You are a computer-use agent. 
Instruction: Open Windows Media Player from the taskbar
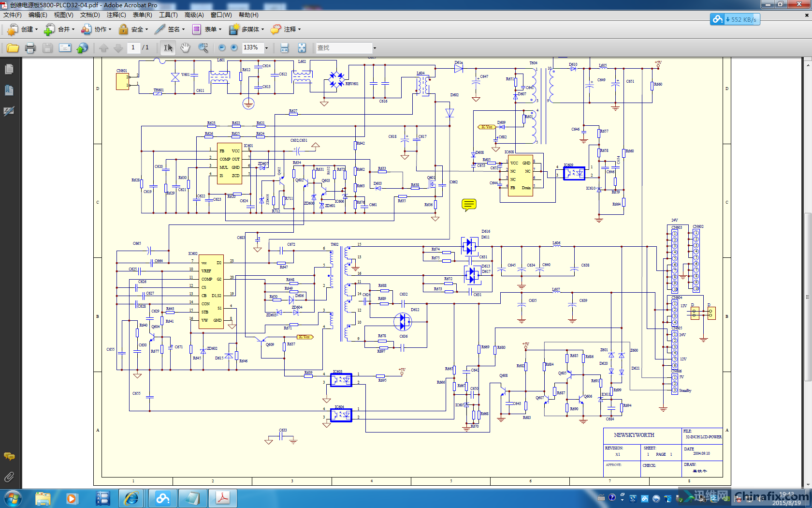coord(72,498)
